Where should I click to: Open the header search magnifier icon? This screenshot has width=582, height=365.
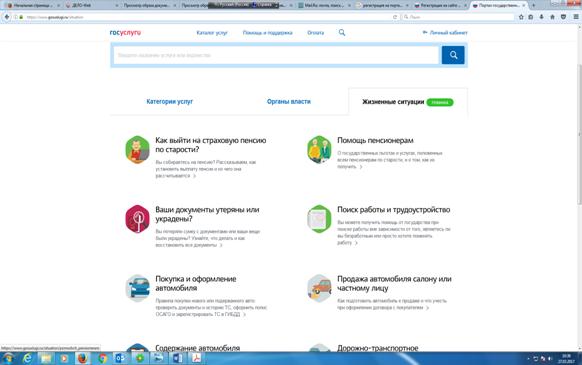tap(342, 33)
